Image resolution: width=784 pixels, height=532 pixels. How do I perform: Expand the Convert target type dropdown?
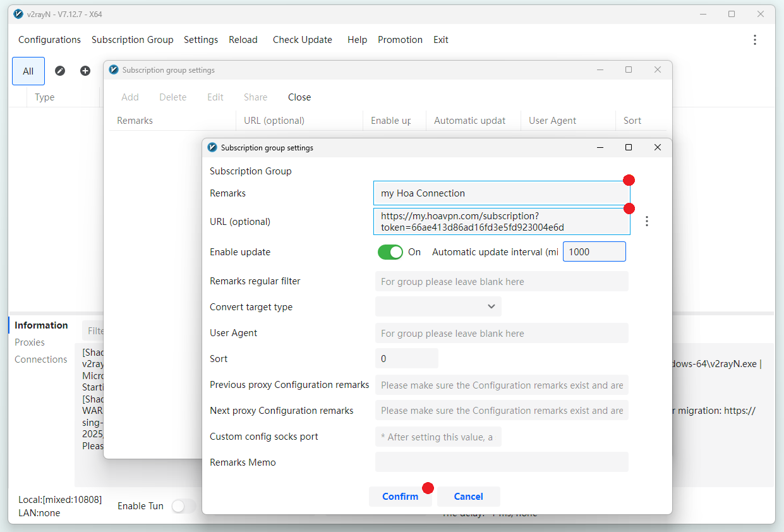[438, 306]
